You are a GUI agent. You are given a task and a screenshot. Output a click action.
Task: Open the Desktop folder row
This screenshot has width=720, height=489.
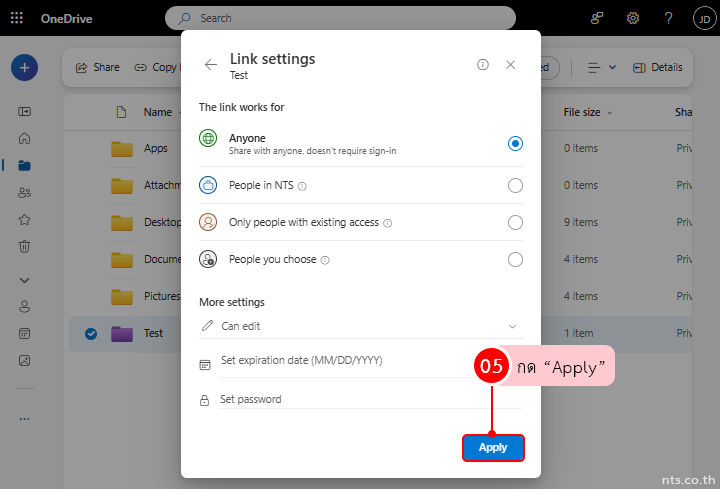162,222
